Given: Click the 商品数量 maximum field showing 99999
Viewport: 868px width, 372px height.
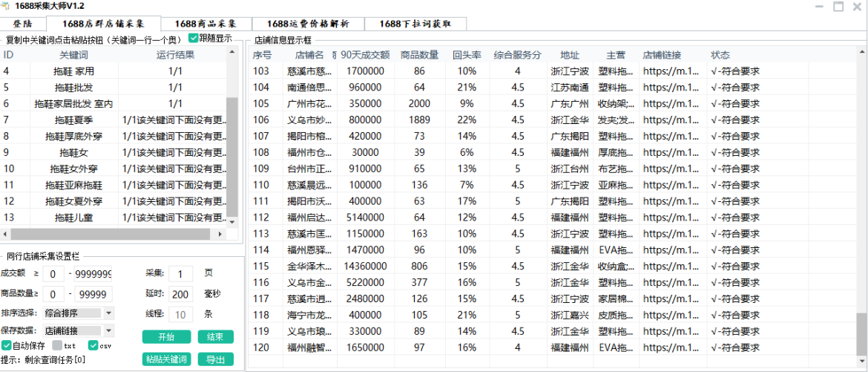Looking at the screenshot, I should click(x=93, y=294).
